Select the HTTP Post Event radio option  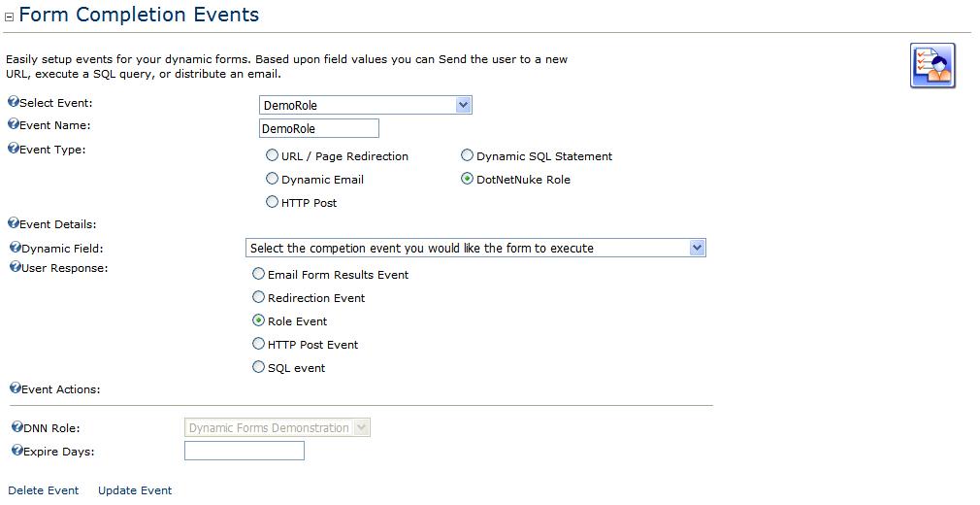coord(258,344)
